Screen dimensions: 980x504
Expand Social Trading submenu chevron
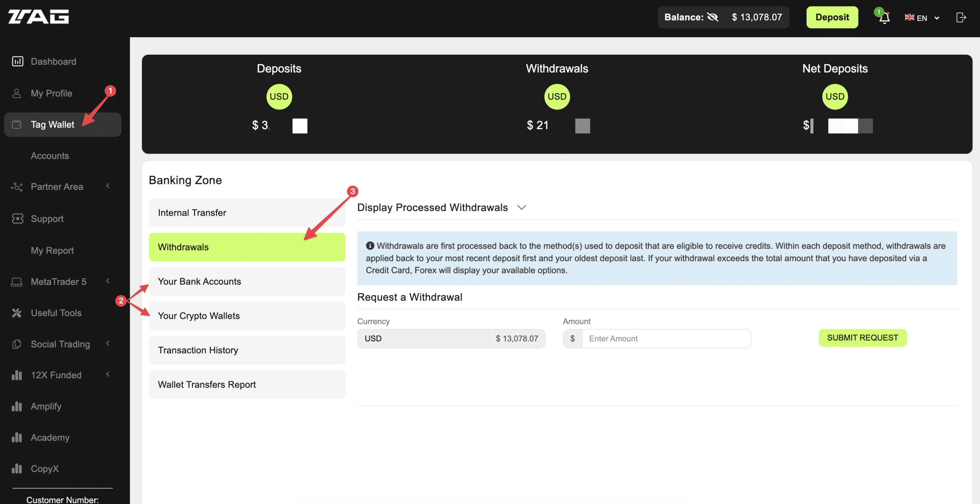[108, 343]
